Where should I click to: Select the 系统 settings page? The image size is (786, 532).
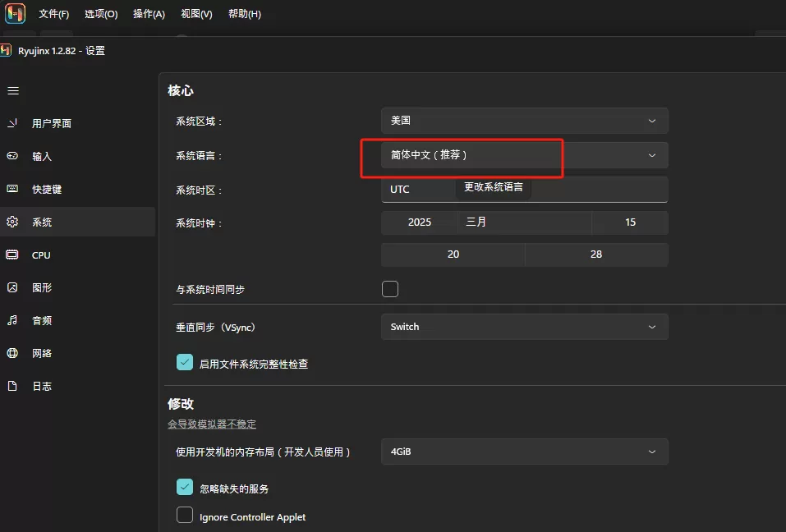click(x=78, y=222)
